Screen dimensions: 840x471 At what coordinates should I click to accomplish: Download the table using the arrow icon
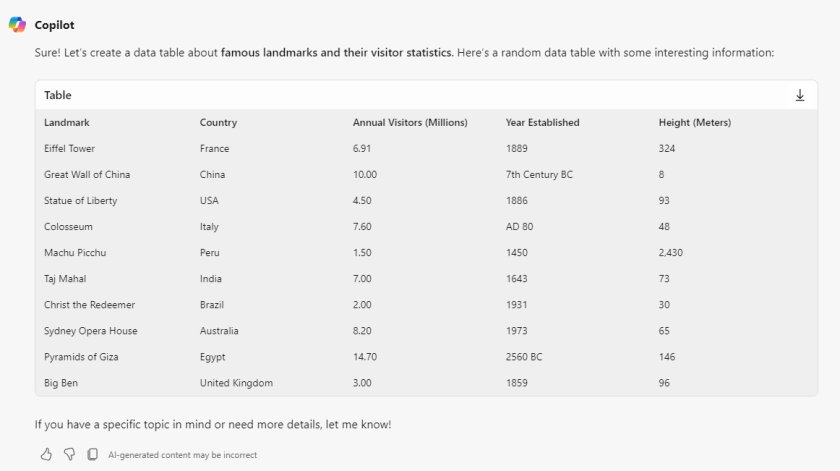pyautogui.click(x=800, y=95)
